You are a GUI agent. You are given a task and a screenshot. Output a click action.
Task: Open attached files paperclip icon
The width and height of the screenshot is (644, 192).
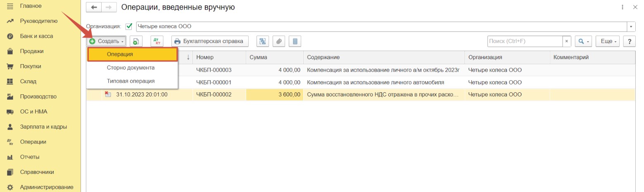[x=279, y=41]
